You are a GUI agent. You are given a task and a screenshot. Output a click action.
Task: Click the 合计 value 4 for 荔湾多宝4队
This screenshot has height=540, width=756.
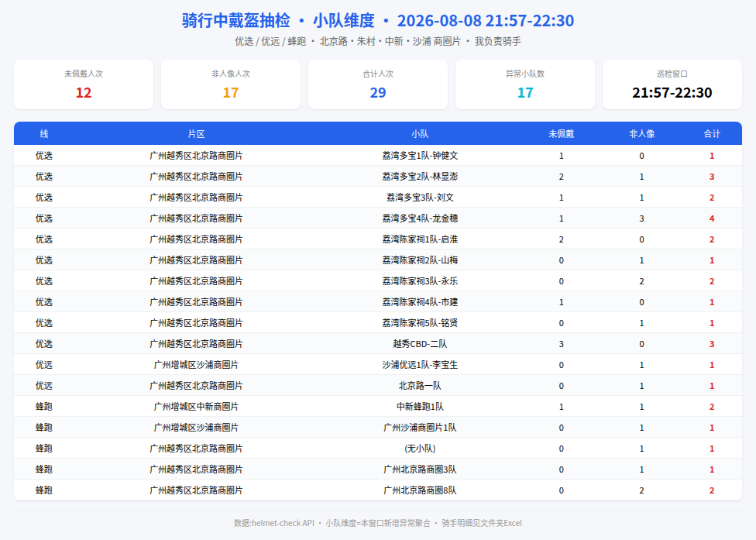click(x=712, y=218)
